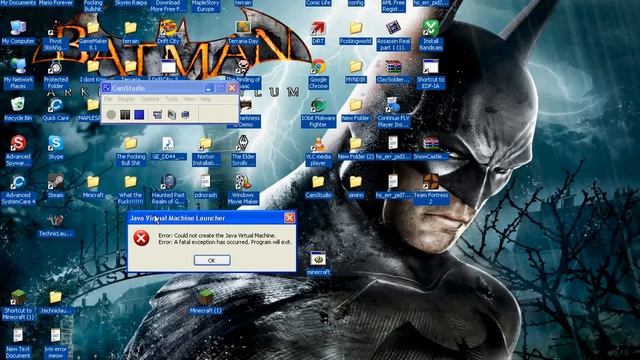Select the Fcokingworld folder icon
640x360 pixels.
tap(356, 33)
